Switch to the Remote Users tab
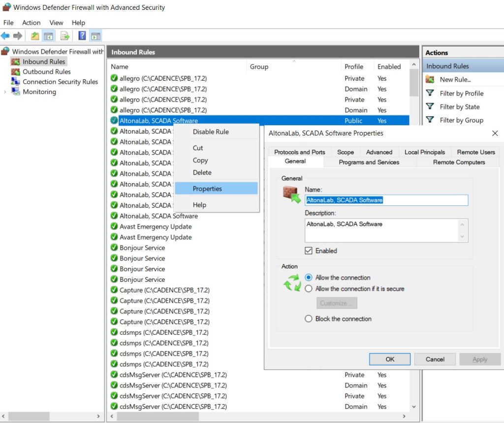Screen dimensions: 504x423 tap(476, 152)
